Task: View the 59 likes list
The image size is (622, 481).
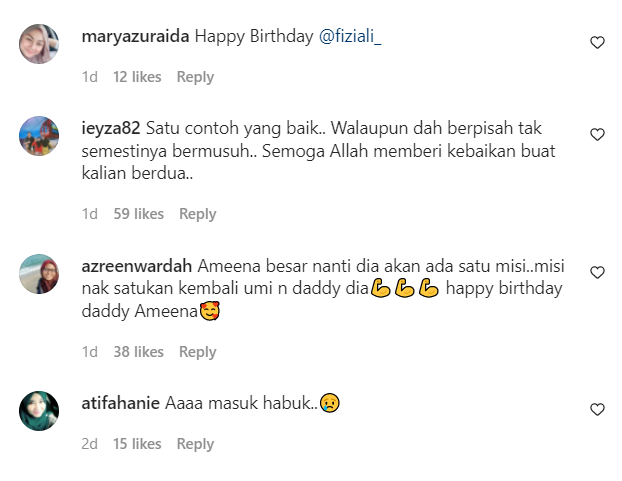Action: click(138, 214)
